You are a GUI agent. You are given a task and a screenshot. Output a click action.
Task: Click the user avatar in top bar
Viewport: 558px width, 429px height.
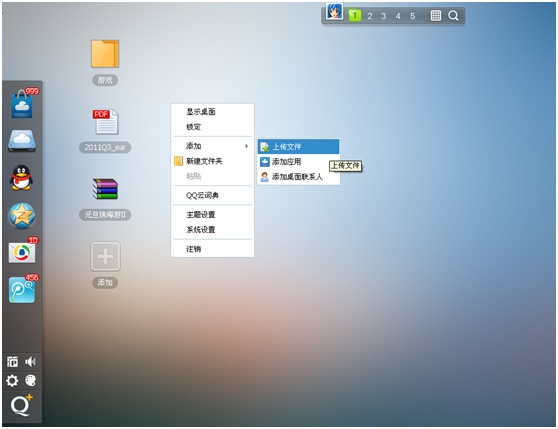pyautogui.click(x=334, y=11)
